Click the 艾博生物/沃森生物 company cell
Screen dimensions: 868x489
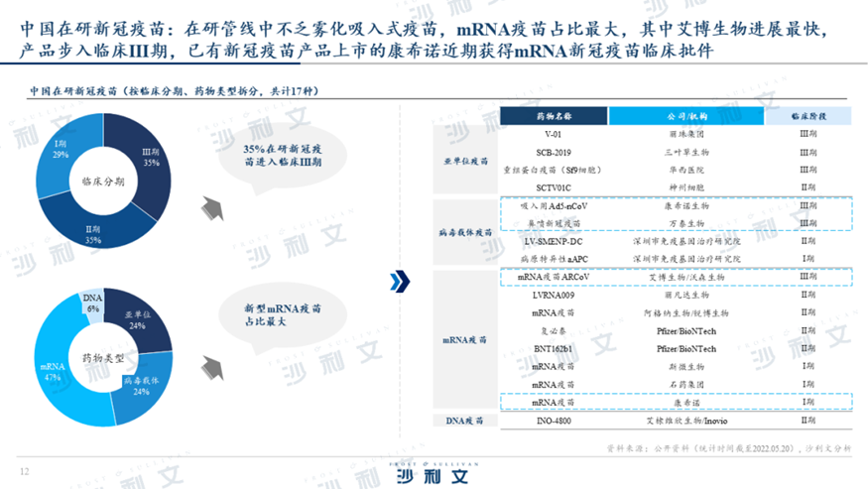point(686,277)
